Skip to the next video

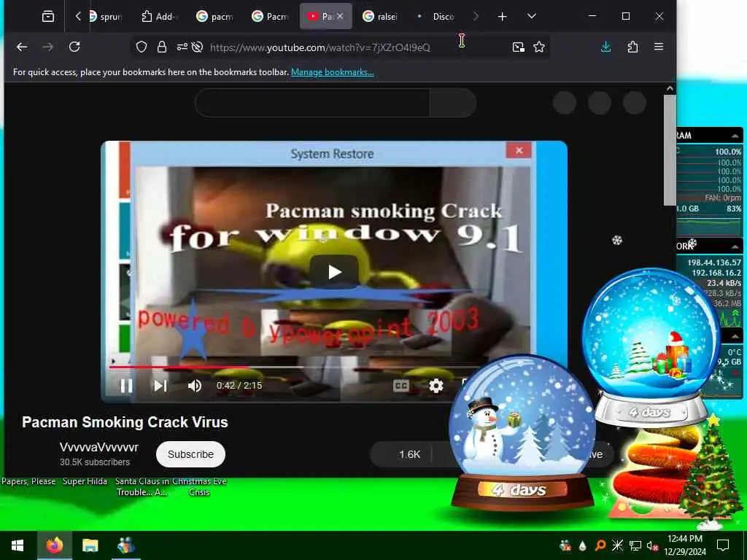tap(160, 385)
